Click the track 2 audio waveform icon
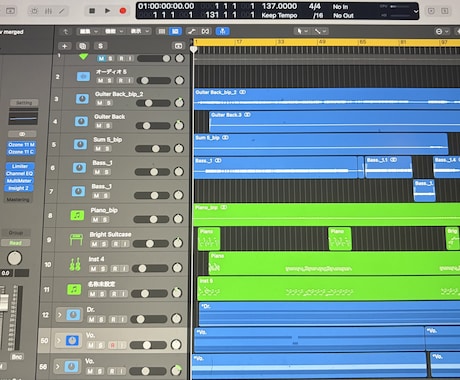Screen dimensions: 460x380 pyautogui.click(x=83, y=77)
